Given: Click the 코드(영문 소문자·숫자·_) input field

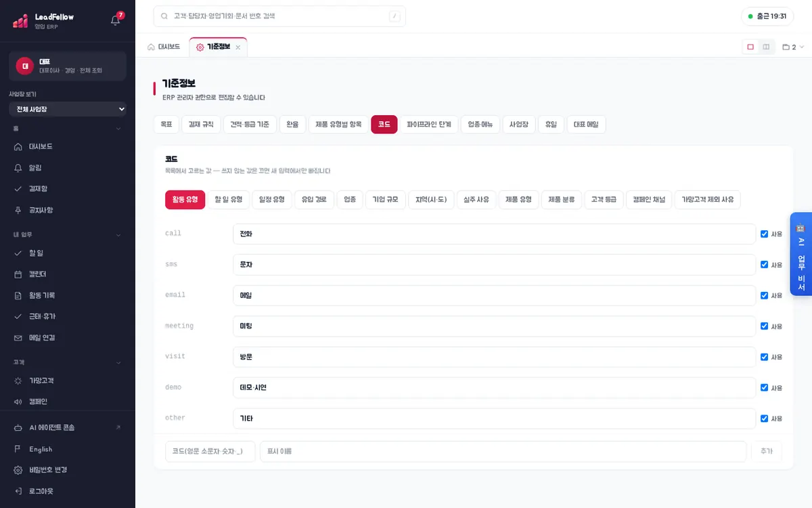Looking at the screenshot, I should pyautogui.click(x=210, y=452).
